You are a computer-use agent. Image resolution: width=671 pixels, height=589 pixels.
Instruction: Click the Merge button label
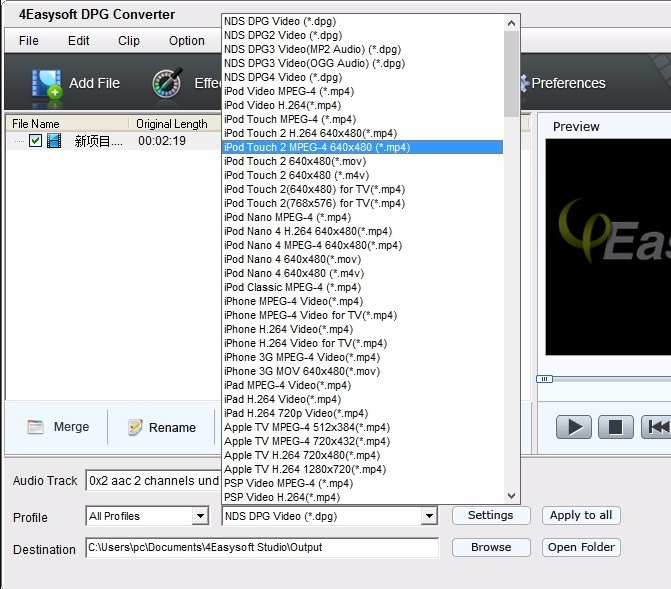point(71,427)
